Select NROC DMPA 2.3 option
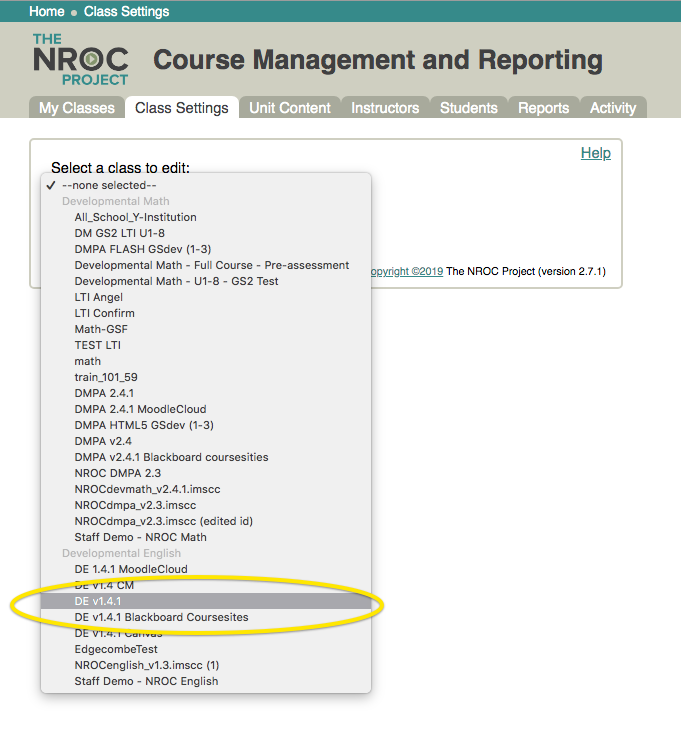Viewport: 681px width, 732px height. pos(206,473)
